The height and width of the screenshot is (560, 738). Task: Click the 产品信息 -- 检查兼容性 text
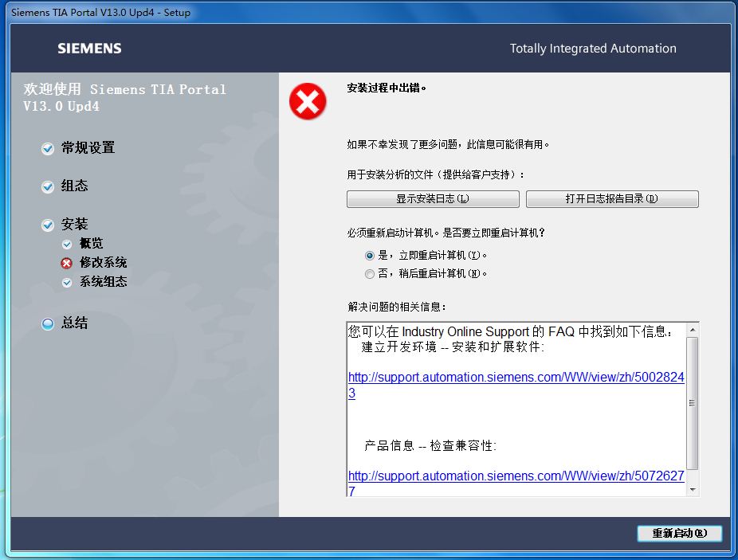(x=430, y=445)
